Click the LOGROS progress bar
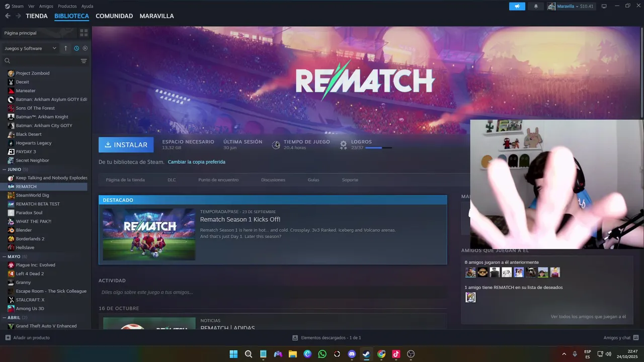644x362 pixels. [x=378, y=148]
